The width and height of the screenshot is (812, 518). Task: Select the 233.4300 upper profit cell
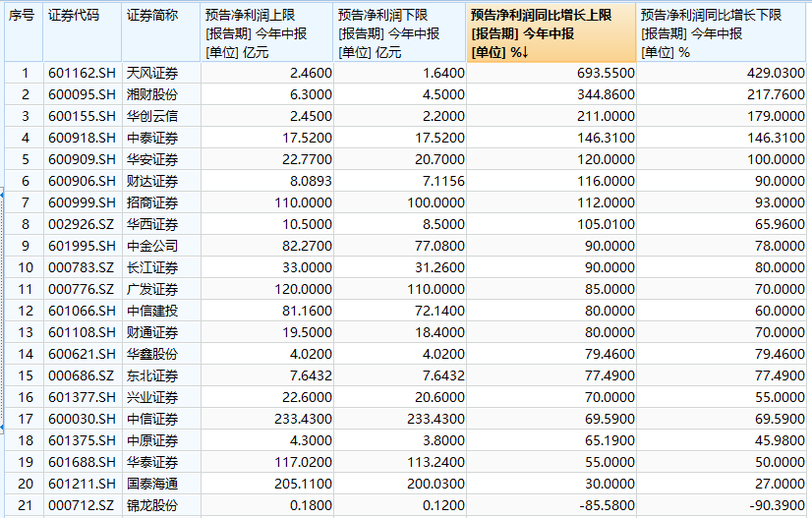(266, 419)
